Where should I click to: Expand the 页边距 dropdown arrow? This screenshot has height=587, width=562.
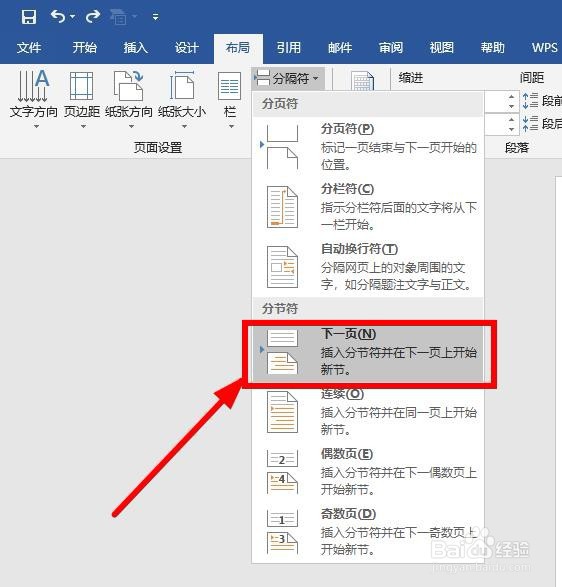(83, 127)
